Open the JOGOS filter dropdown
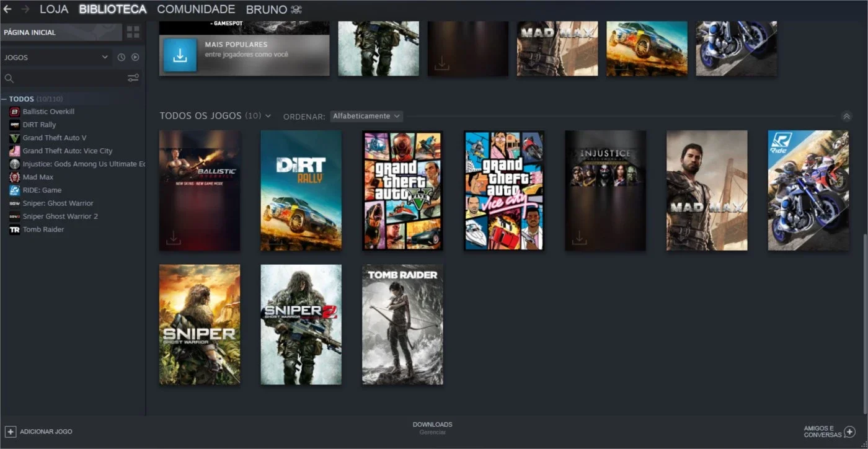Screen dimensions: 868x449 pyautogui.click(x=56, y=57)
